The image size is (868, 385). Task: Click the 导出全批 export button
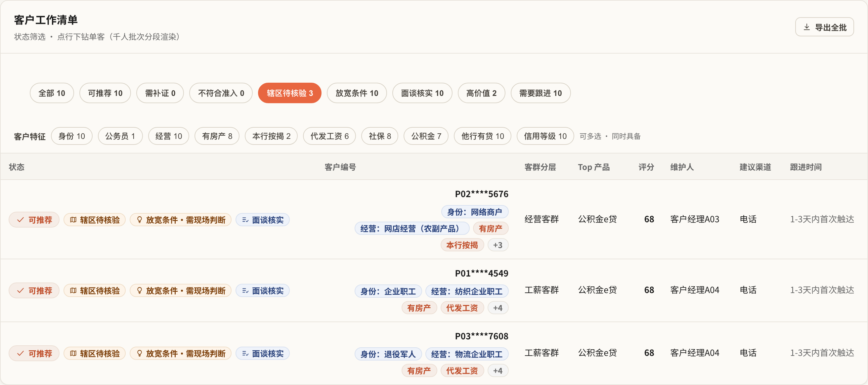click(824, 27)
